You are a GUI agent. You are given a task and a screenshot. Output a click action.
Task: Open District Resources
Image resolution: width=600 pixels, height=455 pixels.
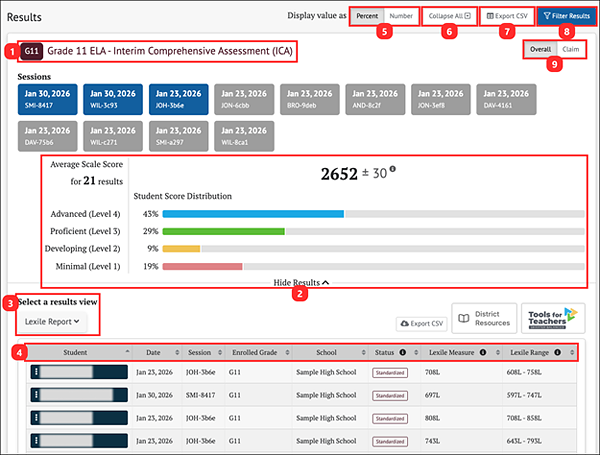(484, 318)
